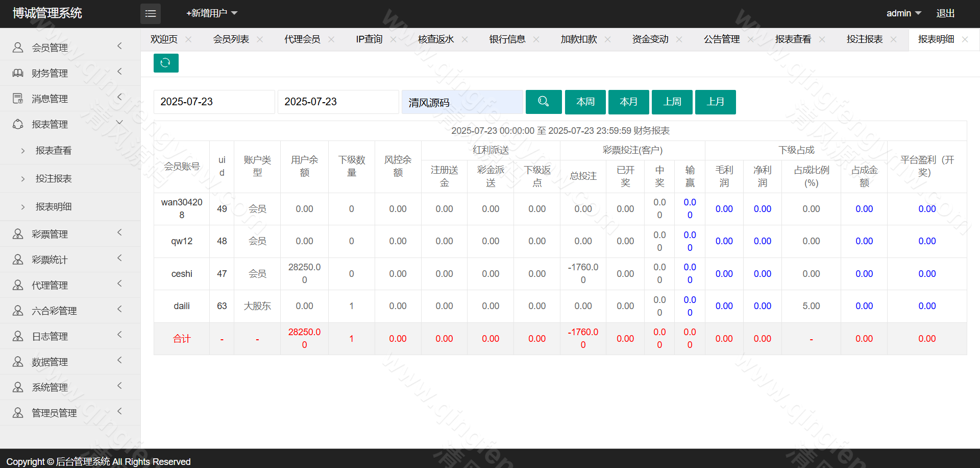Click the green refresh icon button
The width and height of the screenshot is (980, 468).
[x=166, y=63]
